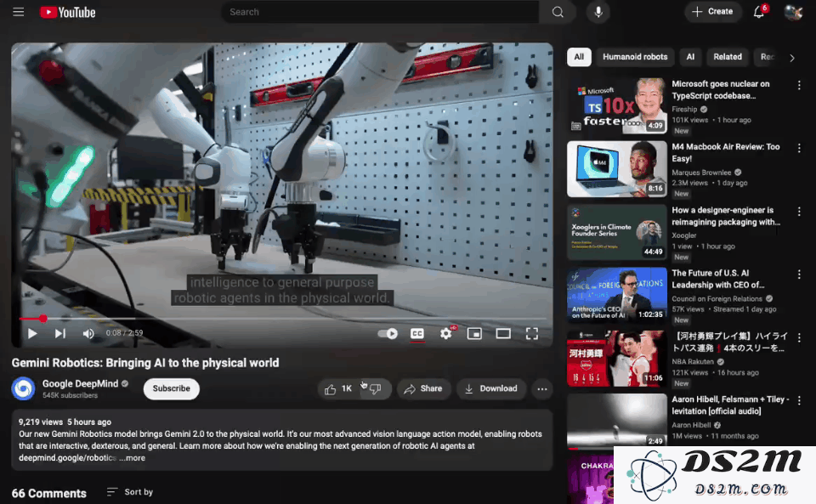
Task: Download the video
Action: [x=490, y=388]
